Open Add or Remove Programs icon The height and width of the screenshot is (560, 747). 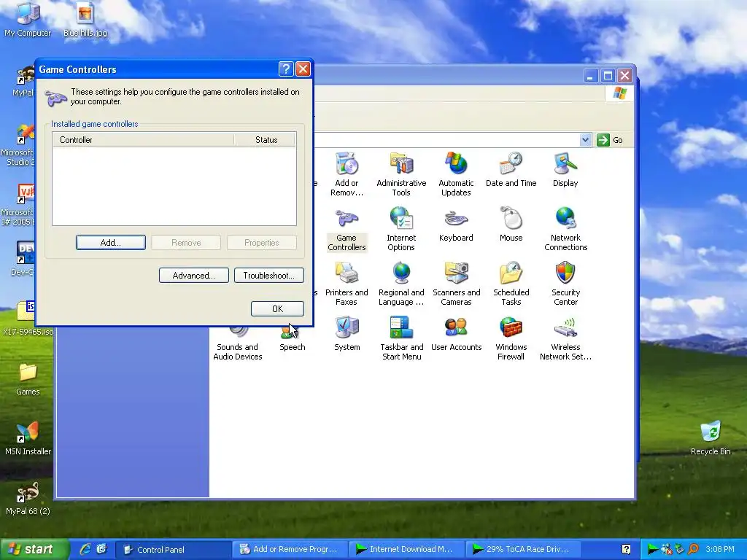coord(347,174)
